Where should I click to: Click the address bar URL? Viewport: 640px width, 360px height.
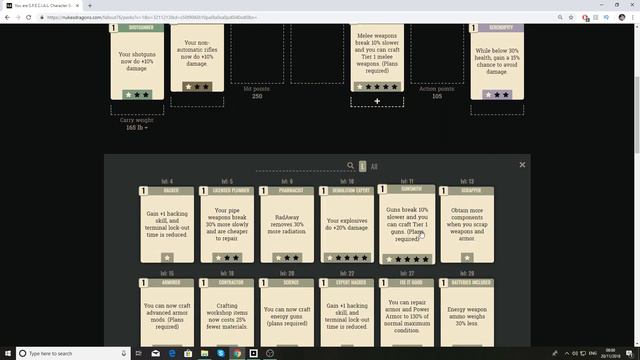(x=152, y=18)
